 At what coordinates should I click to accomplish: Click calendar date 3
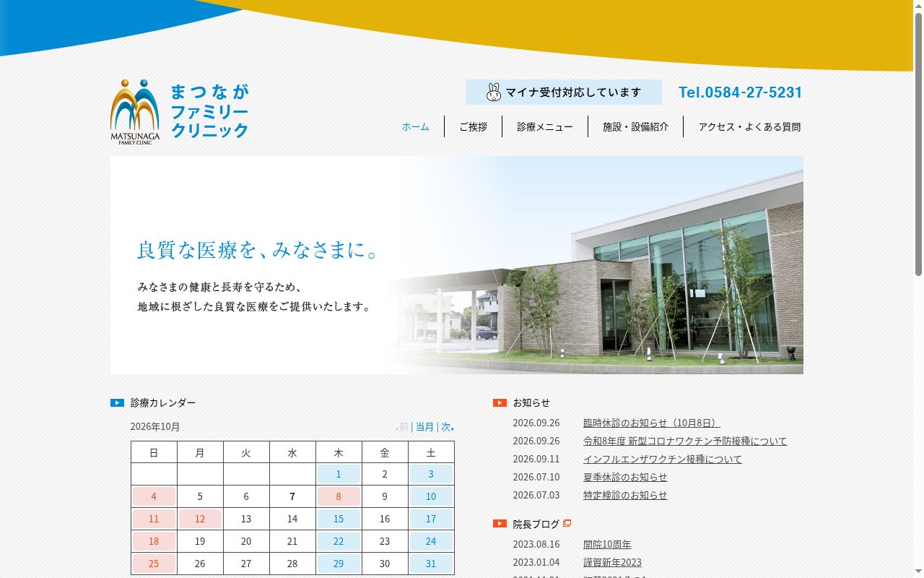click(x=431, y=474)
